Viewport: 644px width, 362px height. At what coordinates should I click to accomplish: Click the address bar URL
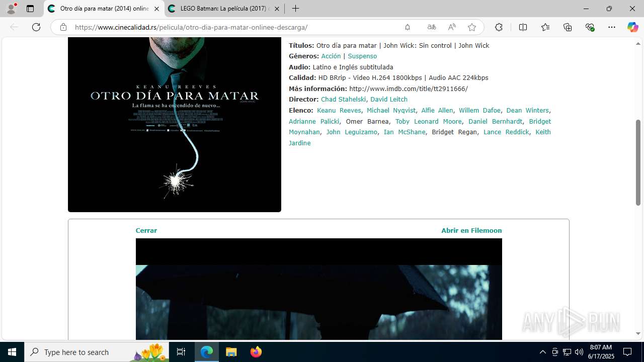click(x=191, y=27)
